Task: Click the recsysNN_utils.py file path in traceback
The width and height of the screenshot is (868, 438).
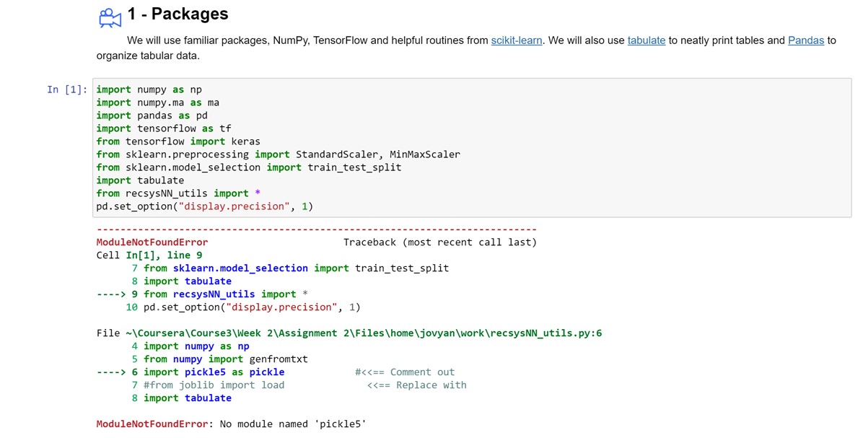Action: (x=349, y=333)
